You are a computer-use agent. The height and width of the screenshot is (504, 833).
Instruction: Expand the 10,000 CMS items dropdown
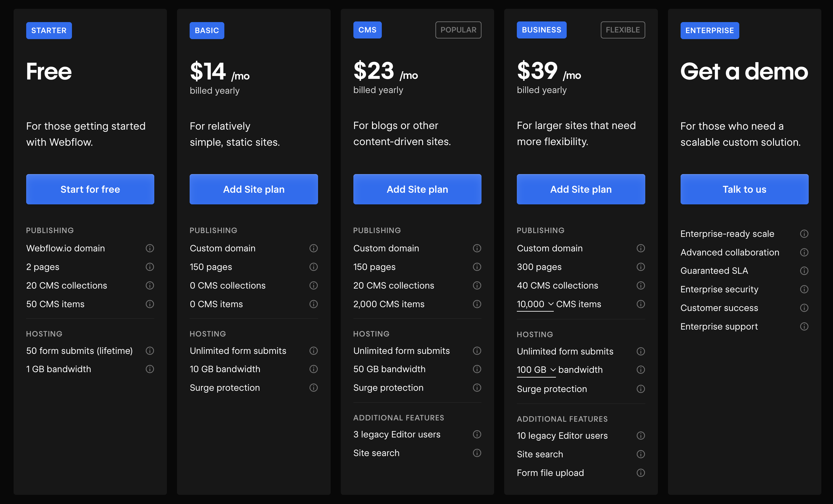[x=535, y=304]
